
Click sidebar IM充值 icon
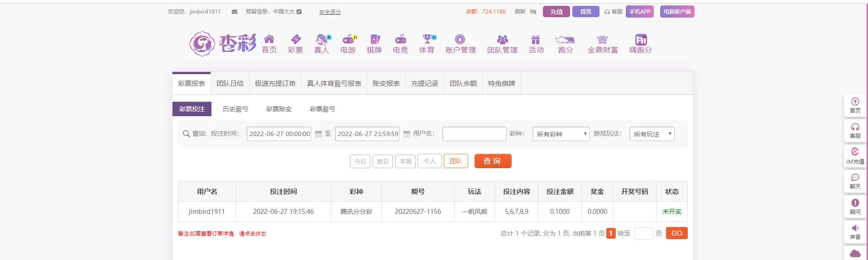855,152
